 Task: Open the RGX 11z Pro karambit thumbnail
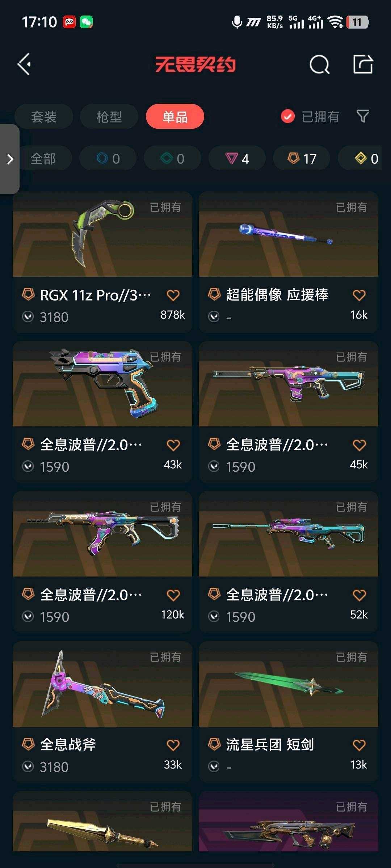point(102,234)
